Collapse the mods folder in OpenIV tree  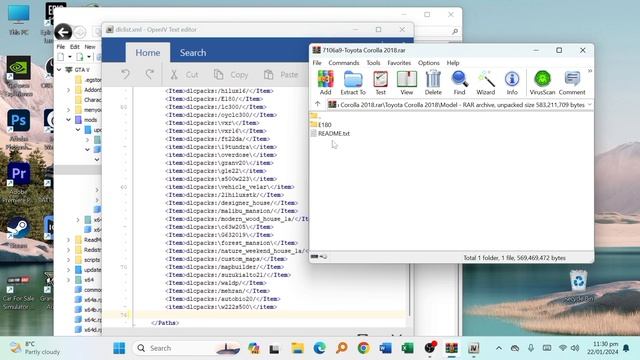point(69,120)
